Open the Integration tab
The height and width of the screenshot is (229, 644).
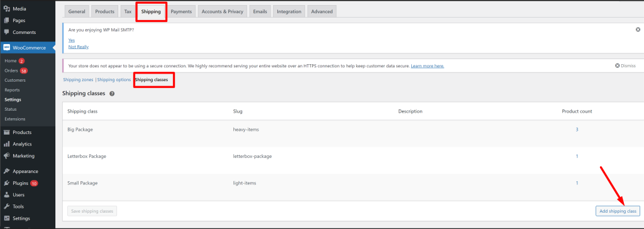(x=289, y=11)
